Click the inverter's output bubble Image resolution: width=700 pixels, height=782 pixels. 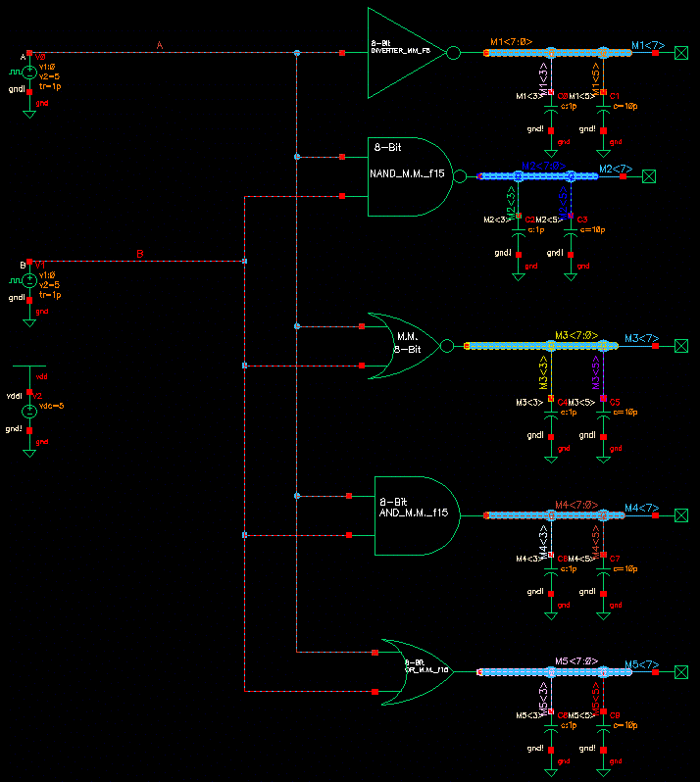coord(454,52)
